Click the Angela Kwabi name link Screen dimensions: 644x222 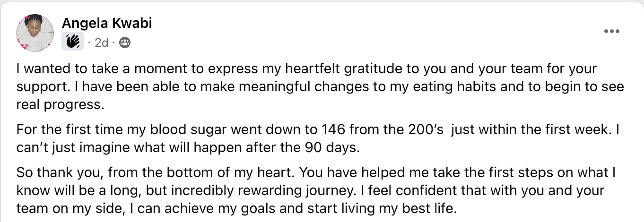point(107,23)
